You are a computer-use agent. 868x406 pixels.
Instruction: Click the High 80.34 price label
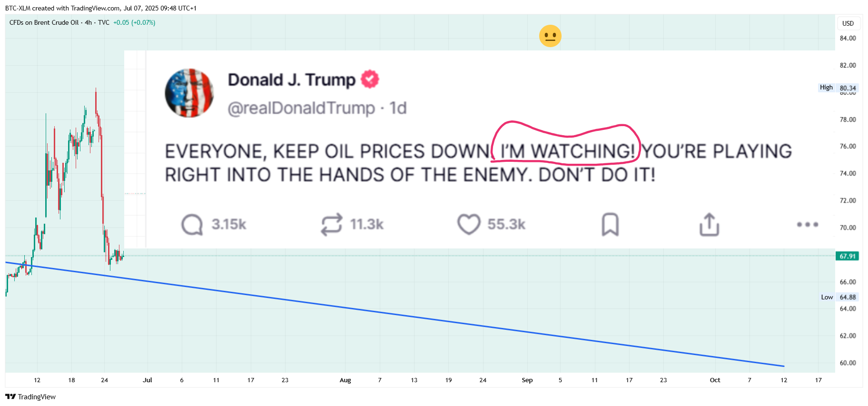point(838,88)
